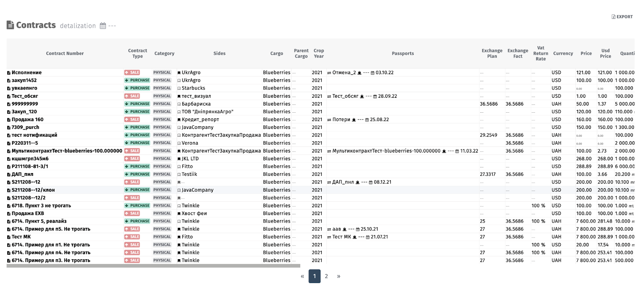Export the contracts table
644x291 pixels.
click(x=622, y=17)
